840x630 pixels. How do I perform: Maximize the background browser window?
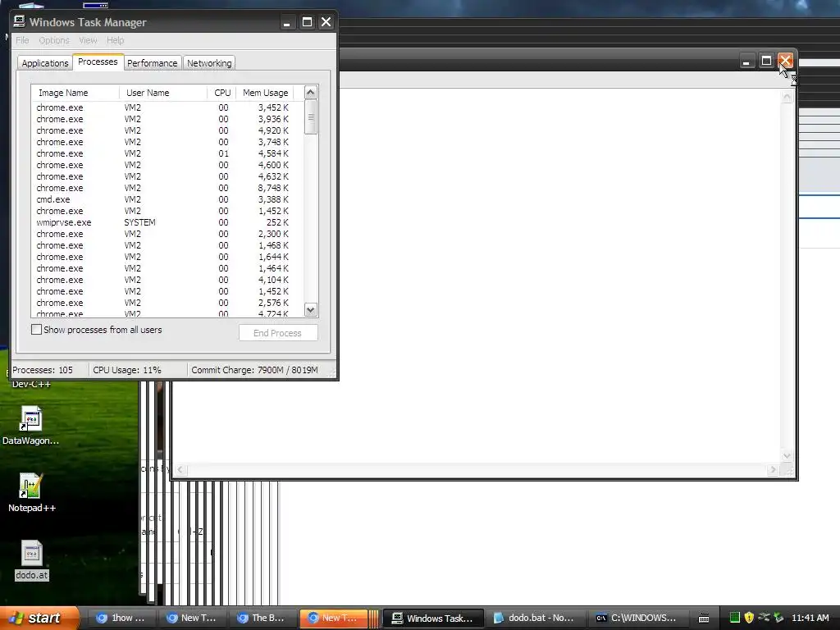766,61
